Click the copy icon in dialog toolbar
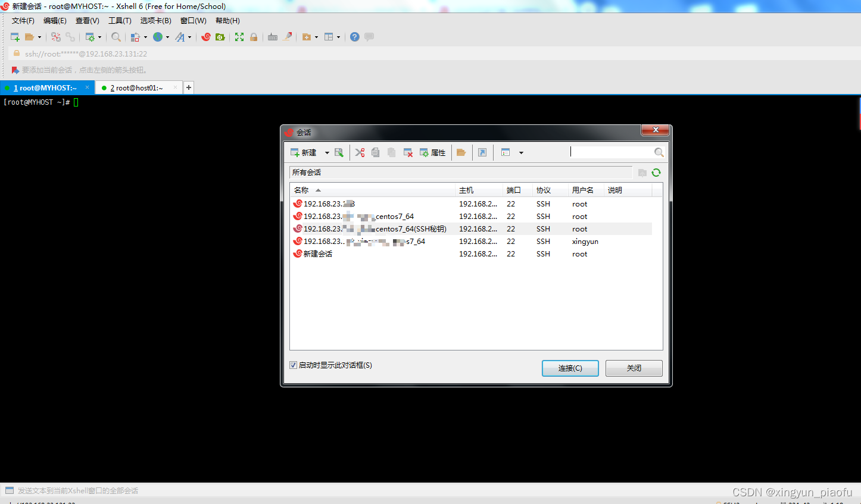861x504 pixels. pos(375,153)
